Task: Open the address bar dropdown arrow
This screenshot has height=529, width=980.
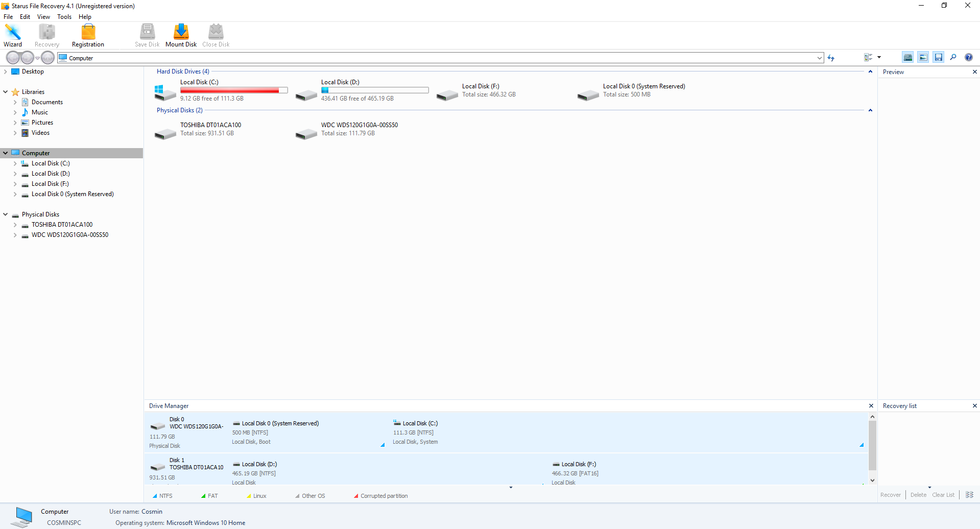Action: 820,58
